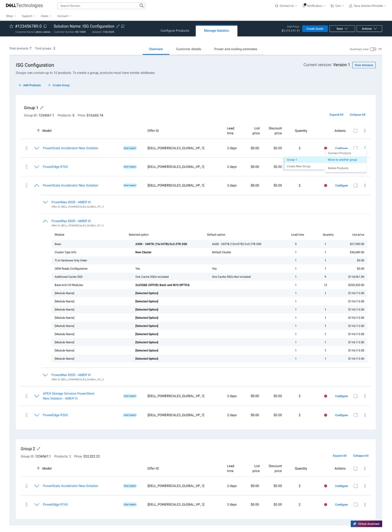Open the Deals menu

[46, 16]
